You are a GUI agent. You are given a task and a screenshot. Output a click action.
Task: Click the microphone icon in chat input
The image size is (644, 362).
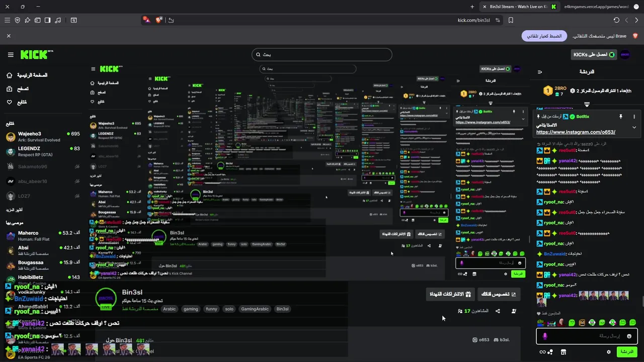pyautogui.click(x=544, y=336)
